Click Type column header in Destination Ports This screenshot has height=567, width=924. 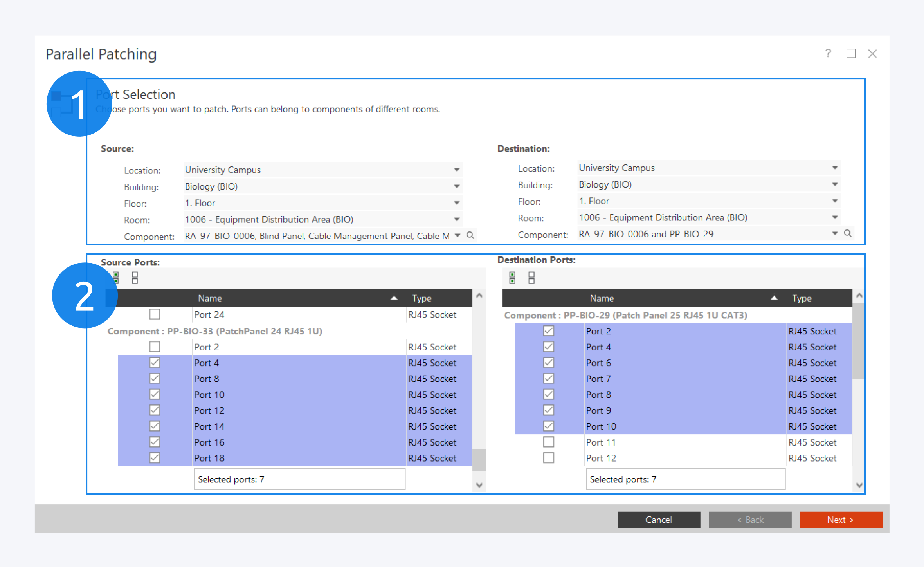[802, 298]
